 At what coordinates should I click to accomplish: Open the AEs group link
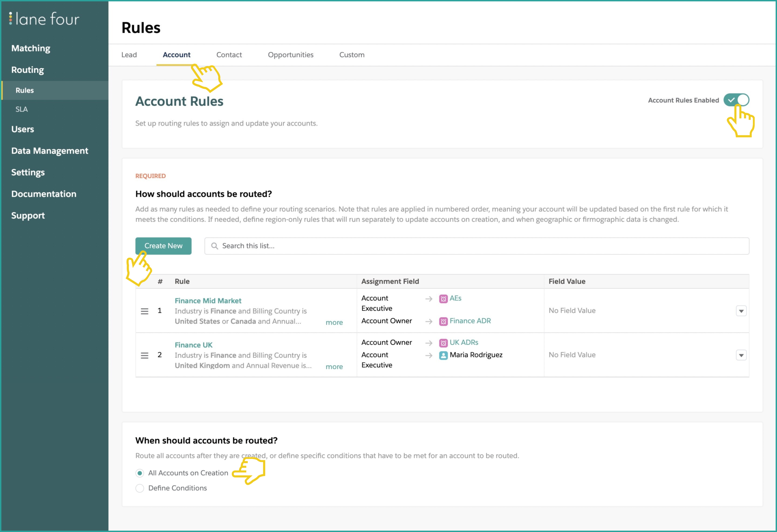pos(455,298)
